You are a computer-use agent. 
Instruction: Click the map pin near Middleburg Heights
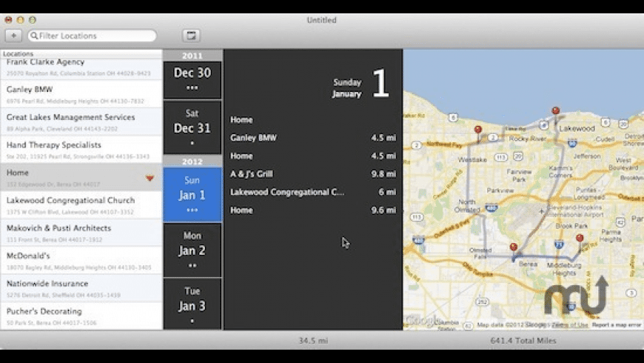580,239
